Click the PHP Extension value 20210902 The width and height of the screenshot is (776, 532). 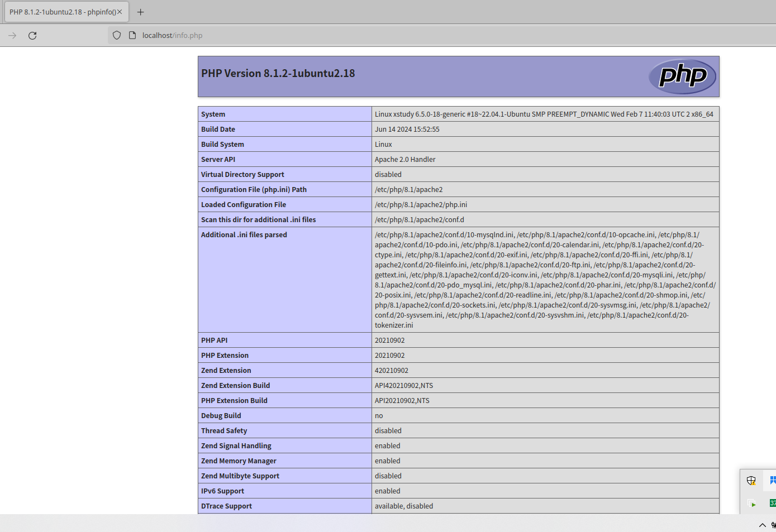coord(390,355)
